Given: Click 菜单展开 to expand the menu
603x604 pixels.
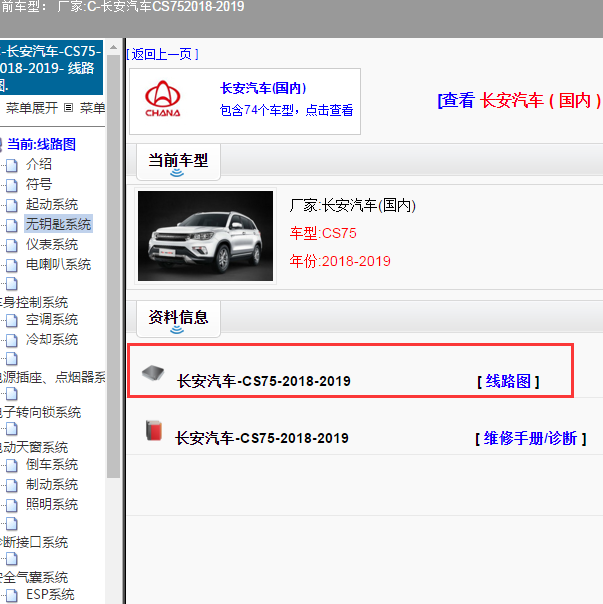Looking at the screenshot, I should (32, 108).
